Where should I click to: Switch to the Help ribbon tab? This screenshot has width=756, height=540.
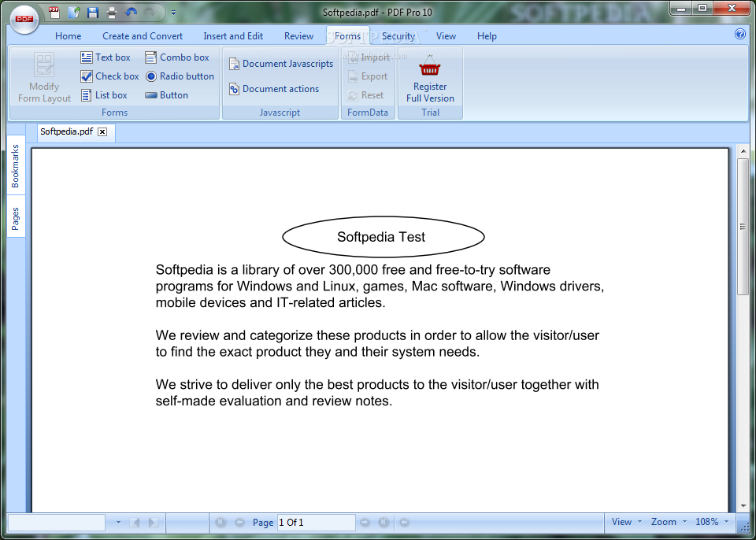[487, 36]
